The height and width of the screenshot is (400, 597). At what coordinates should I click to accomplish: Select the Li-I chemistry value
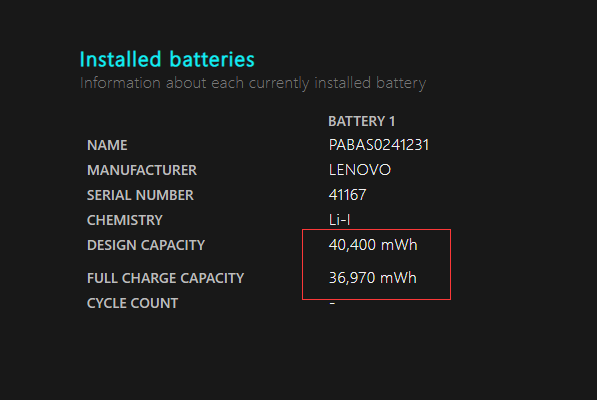[339, 220]
